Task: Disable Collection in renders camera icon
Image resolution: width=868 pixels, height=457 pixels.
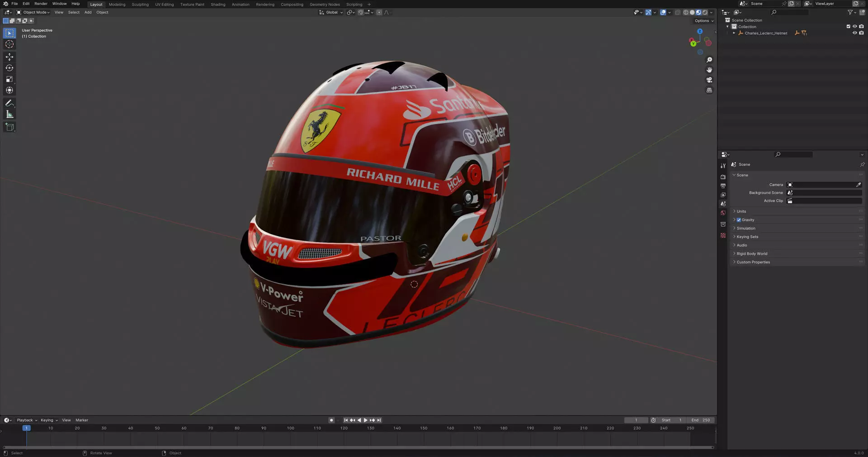Action: click(x=861, y=26)
